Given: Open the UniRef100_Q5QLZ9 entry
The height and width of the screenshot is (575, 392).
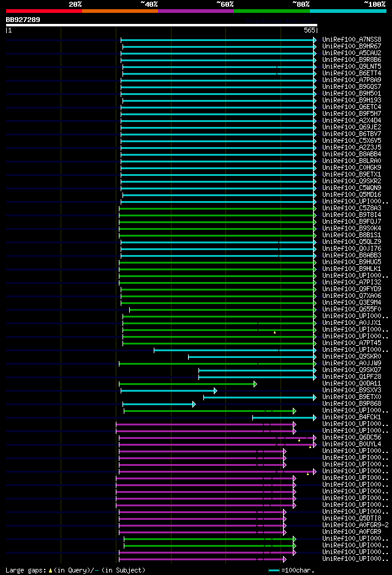Looking at the screenshot, I should tap(352, 242).
